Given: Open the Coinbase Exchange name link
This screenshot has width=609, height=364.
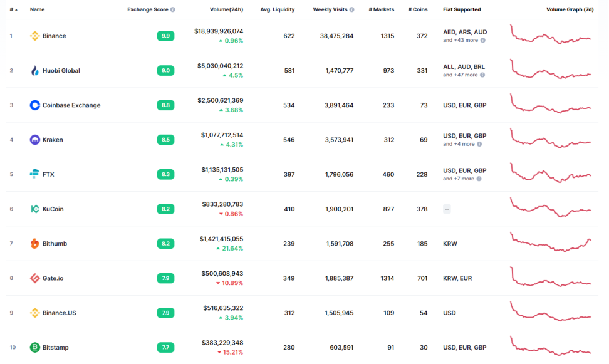Looking at the screenshot, I should 70,105.
